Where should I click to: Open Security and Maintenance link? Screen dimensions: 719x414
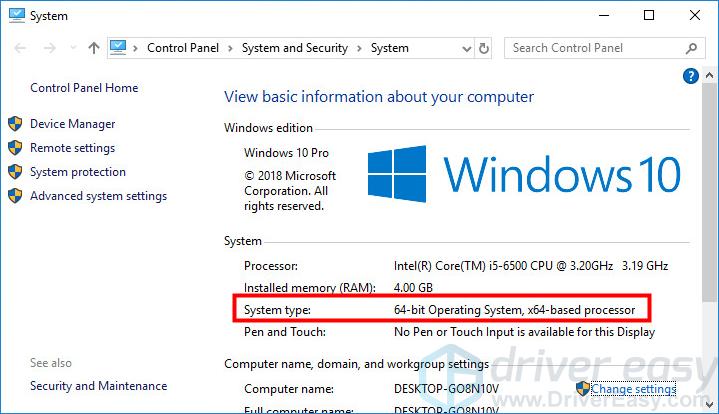pos(99,386)
